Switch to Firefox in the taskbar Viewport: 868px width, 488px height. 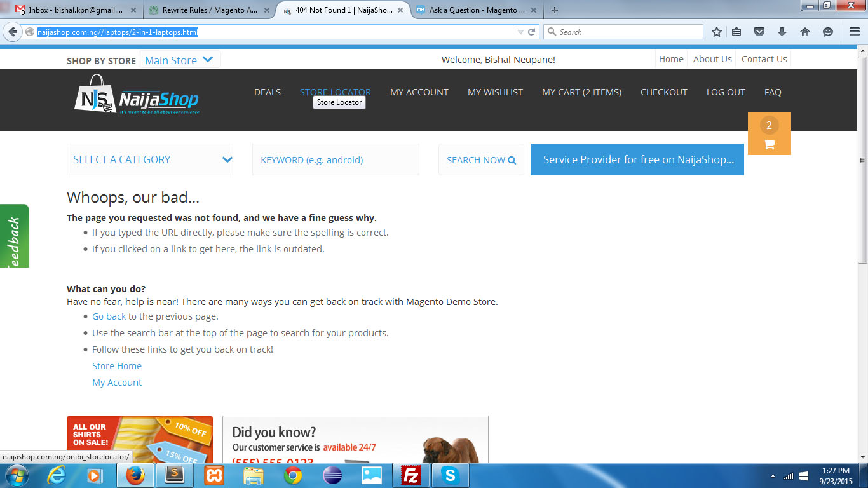click(x=135, y=475)
